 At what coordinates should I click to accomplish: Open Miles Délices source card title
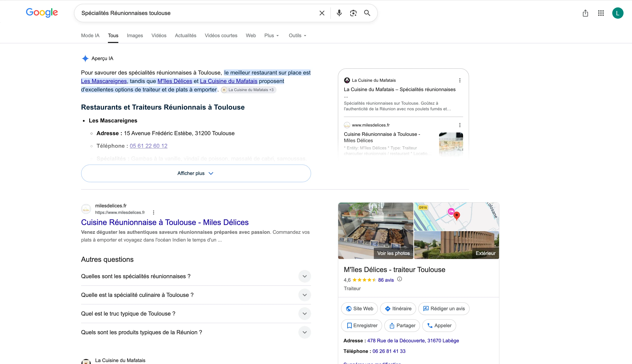point(382,137)
